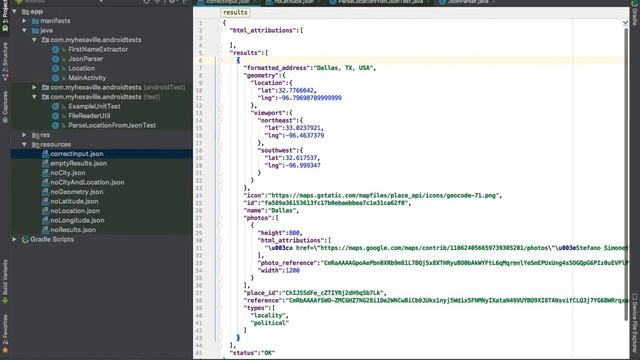Click the Gradle Scripts icon
This screenshot has width=640, height=360.
pyautogui.click(x=25, y=240)
